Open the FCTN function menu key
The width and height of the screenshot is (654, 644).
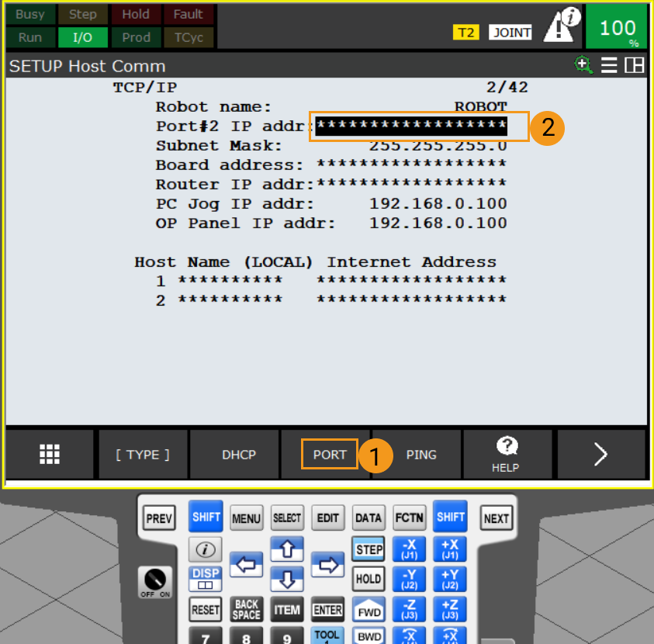[x=409, y=518]
